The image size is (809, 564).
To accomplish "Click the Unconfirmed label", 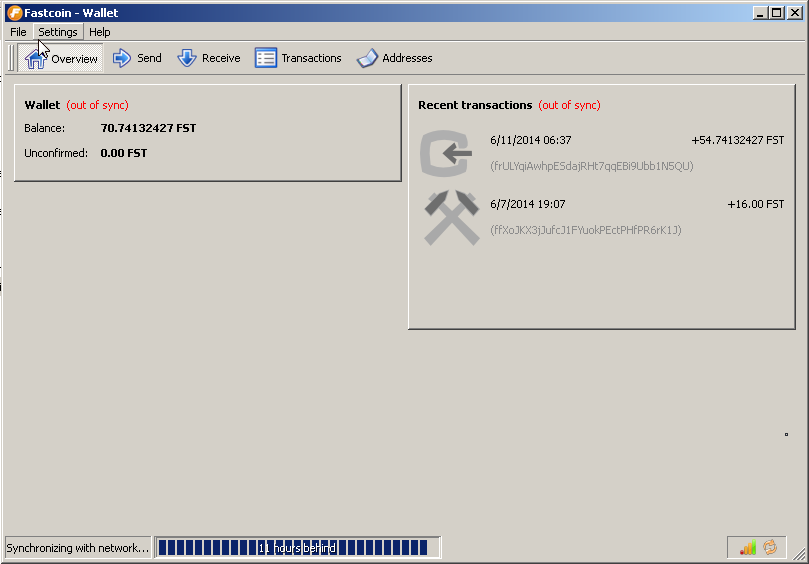I will (x=56, y=153).
